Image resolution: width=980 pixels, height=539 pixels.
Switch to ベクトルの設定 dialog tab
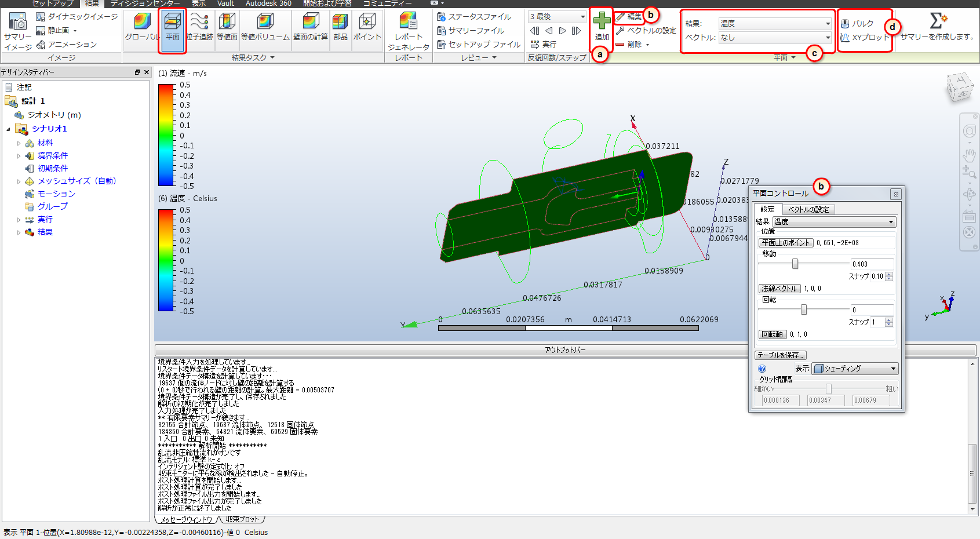808,210
